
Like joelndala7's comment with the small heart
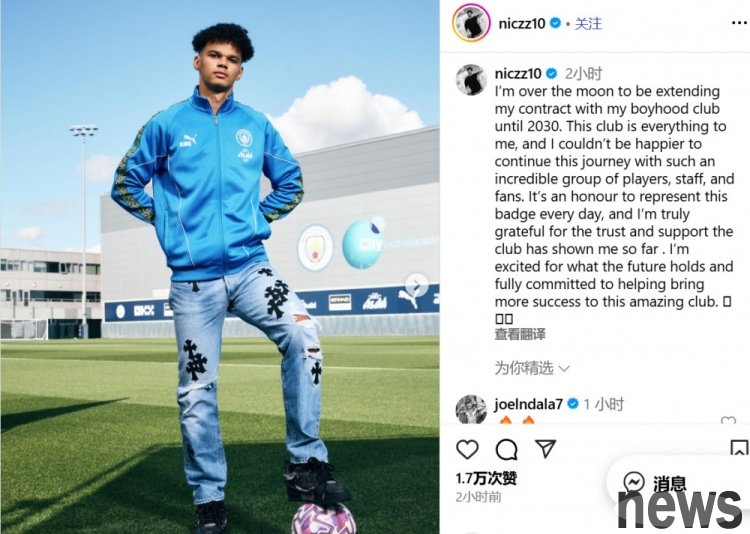[728, 420]
